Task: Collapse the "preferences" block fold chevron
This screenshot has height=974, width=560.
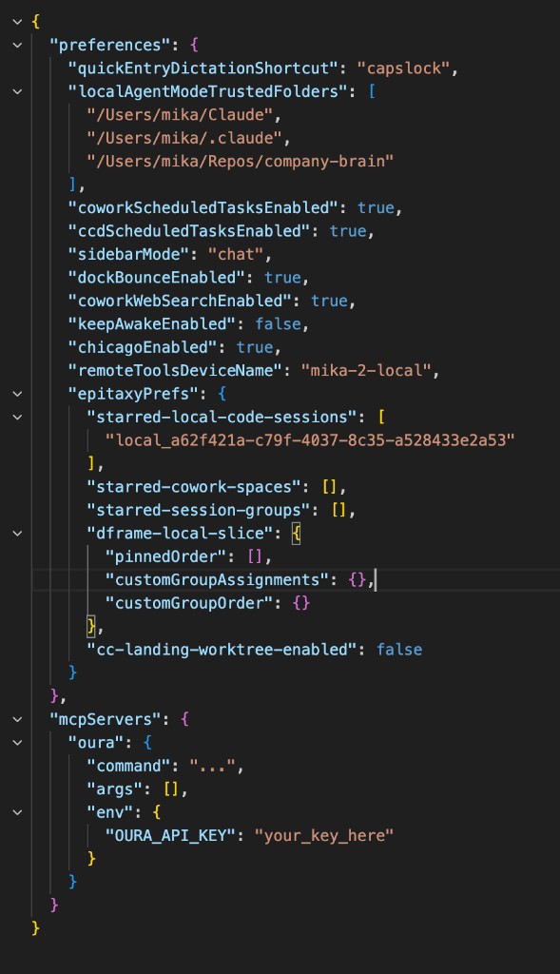Action: [x=17, y=45]
